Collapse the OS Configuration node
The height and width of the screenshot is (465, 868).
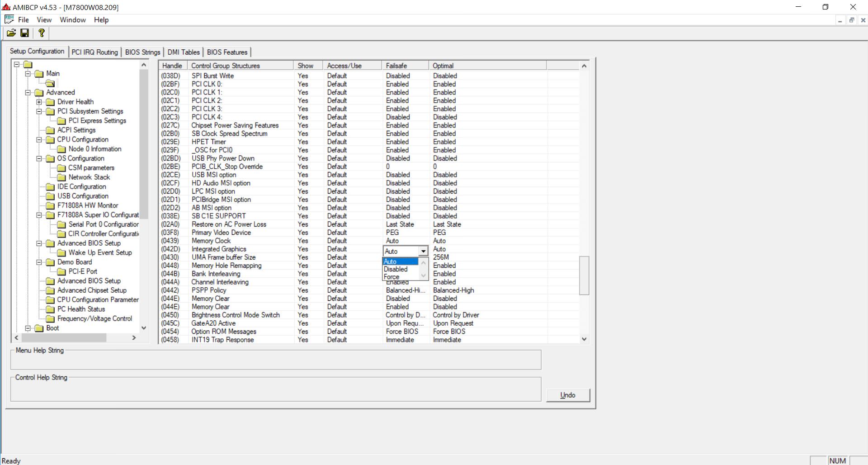tap(39, 159)
